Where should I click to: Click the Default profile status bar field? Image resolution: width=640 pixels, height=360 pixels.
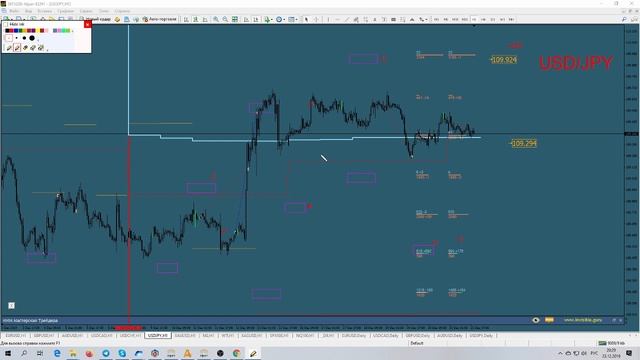(417, 344)
